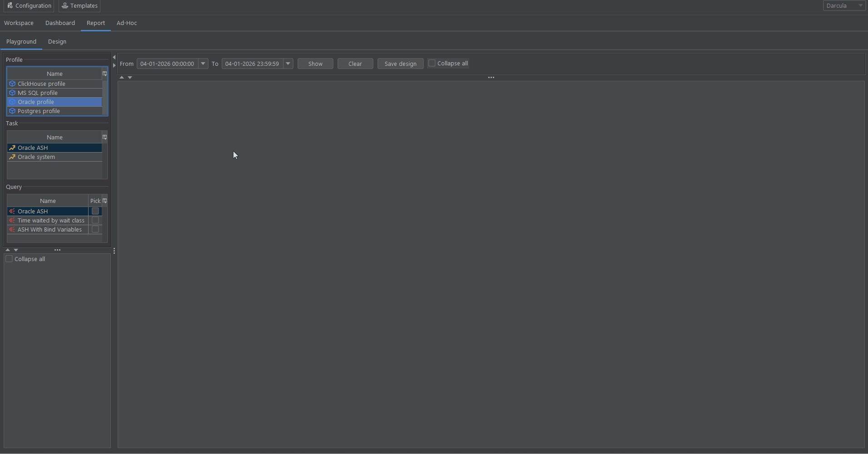Tick the Pick checkbox for Oracle ASH query
Image resolution: width=868 pixels, height=454 pixels.
coord(95,211)
